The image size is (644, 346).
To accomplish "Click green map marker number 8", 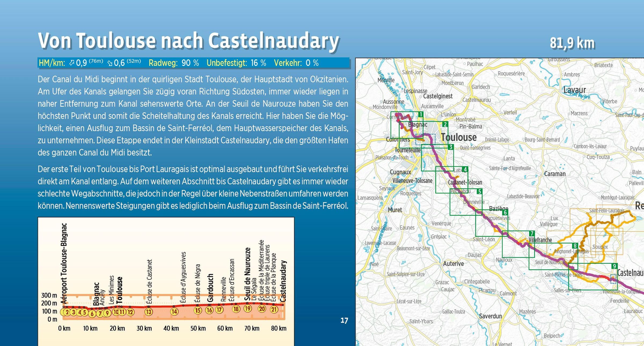I will point(575,246).
